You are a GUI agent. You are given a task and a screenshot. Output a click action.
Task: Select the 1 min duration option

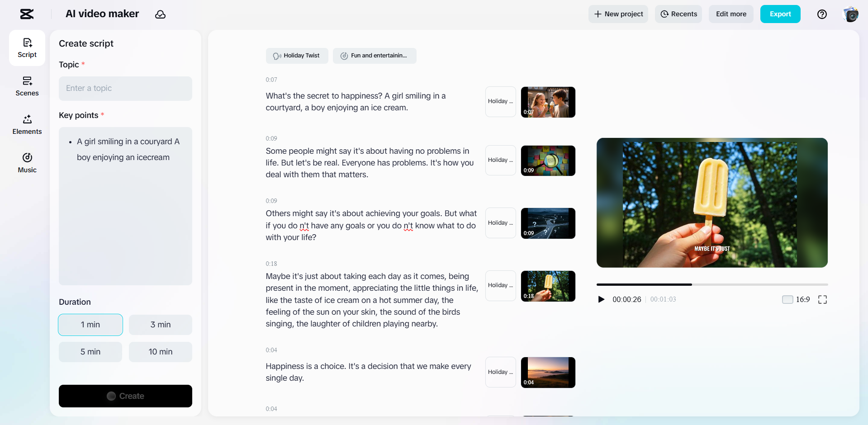90,325
